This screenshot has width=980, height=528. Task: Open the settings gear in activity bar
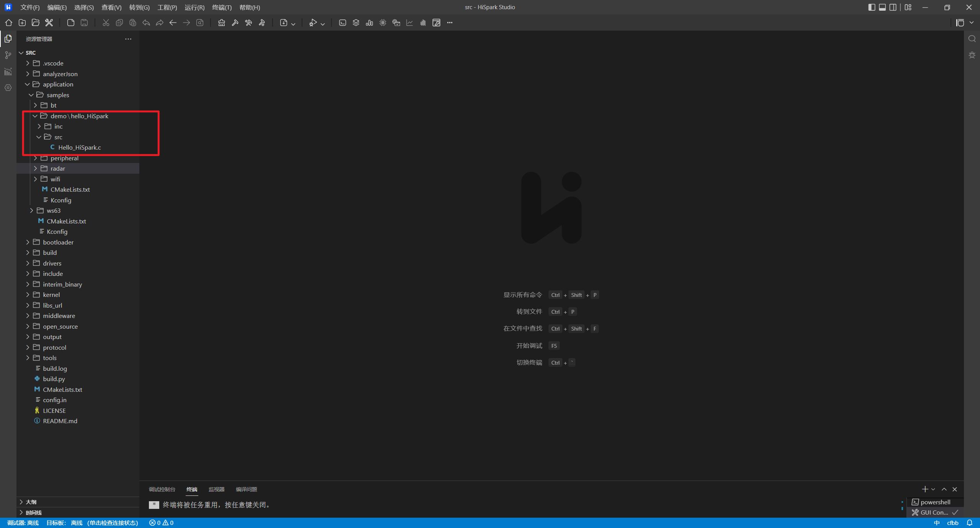tap(8, 88)
